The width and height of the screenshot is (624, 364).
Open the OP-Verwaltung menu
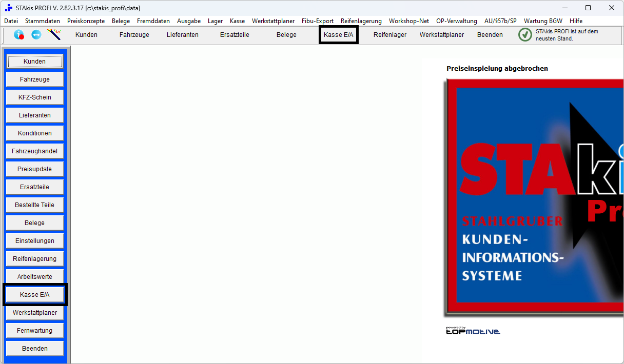(457, 21)
